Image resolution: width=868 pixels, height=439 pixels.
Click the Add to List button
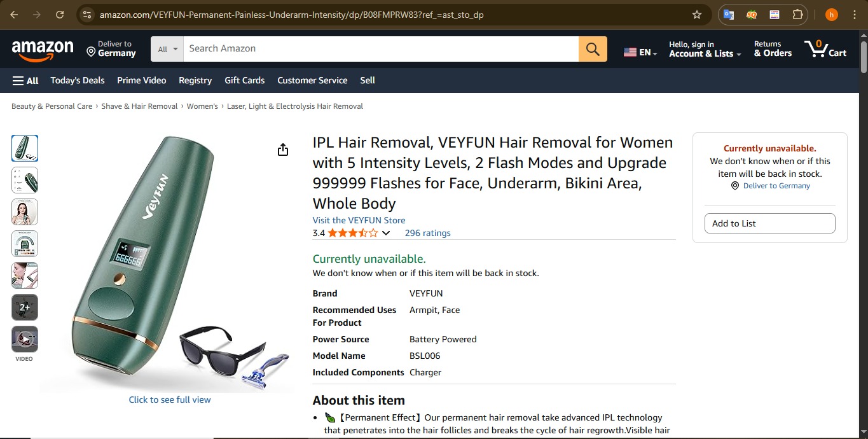coord(770,223)
